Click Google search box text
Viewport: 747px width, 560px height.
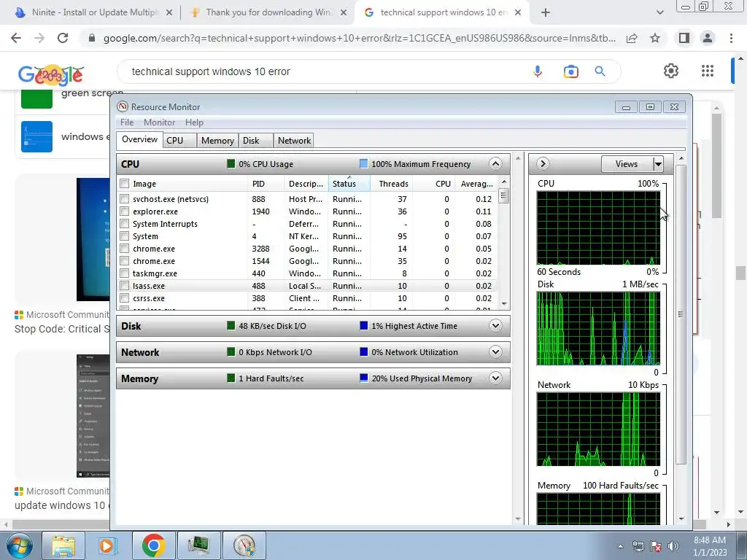point(211,71)
